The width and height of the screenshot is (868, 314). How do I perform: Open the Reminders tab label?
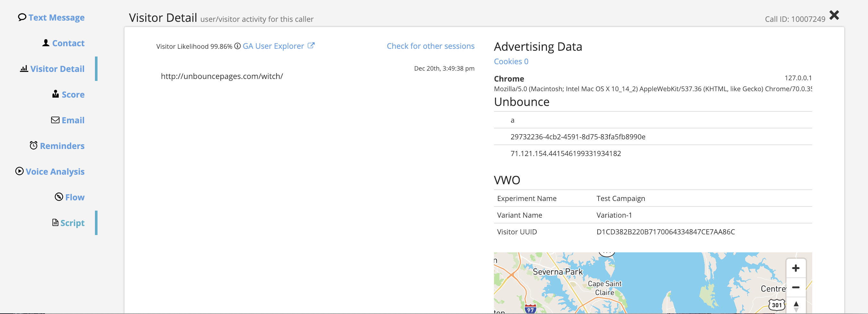[x=62, y=146]
